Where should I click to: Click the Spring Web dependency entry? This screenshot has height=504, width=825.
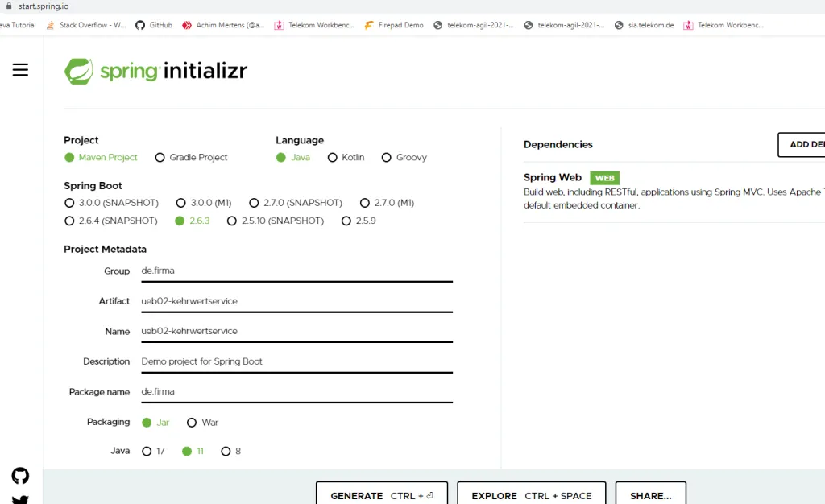click(674, 192)
